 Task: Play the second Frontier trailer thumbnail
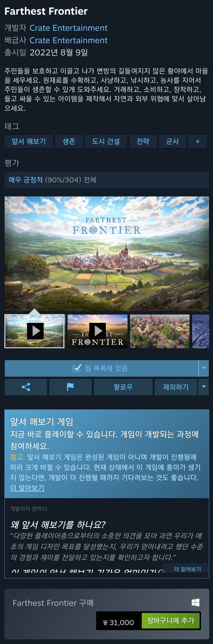(x=97, y=331)
